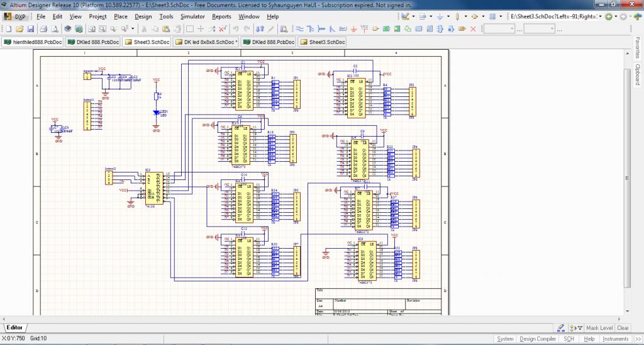644x345 pixels.
Task: Open the document address path dropdown
Action: (x=600, y=16)
